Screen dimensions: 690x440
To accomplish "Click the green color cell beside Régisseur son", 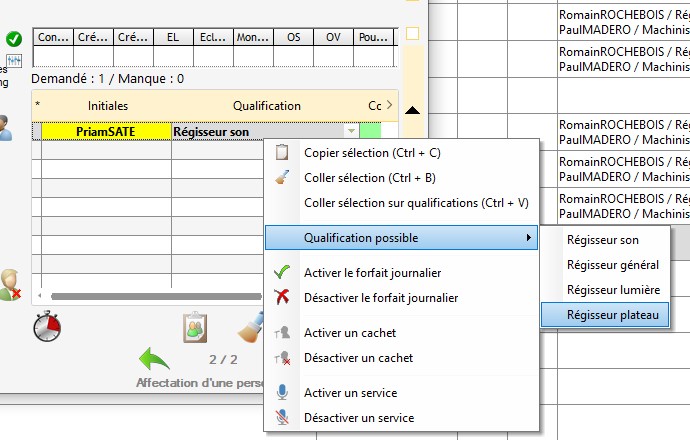I will click(x=371, y=131).
